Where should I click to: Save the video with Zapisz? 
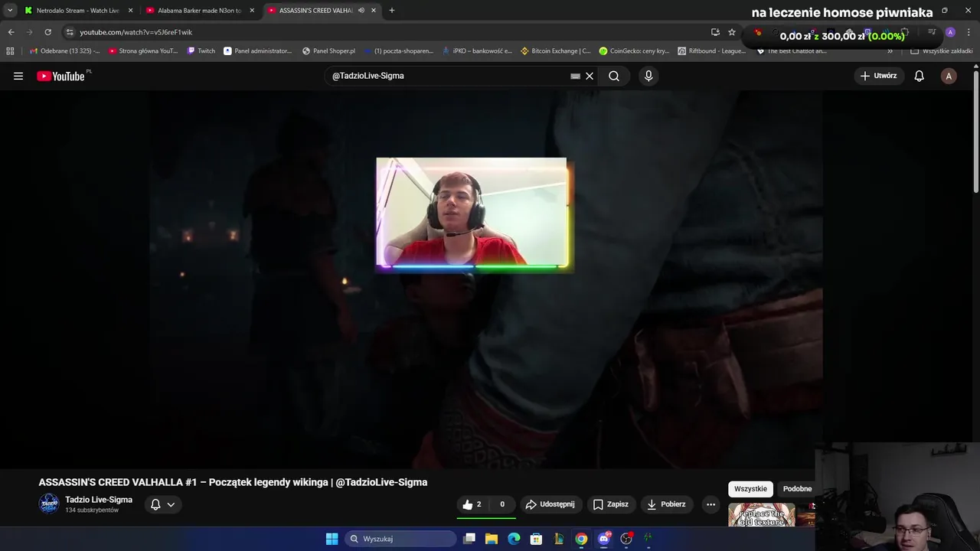pos(611,504)
